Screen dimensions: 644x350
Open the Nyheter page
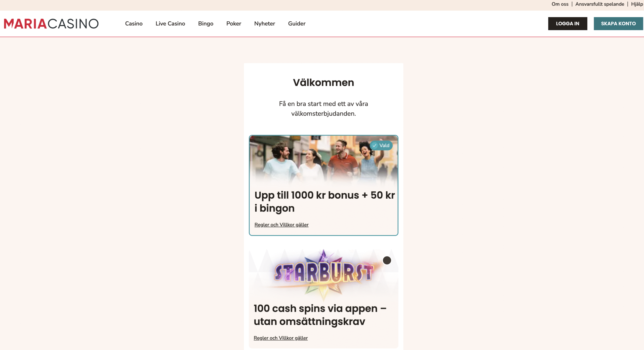coord(265,24)
